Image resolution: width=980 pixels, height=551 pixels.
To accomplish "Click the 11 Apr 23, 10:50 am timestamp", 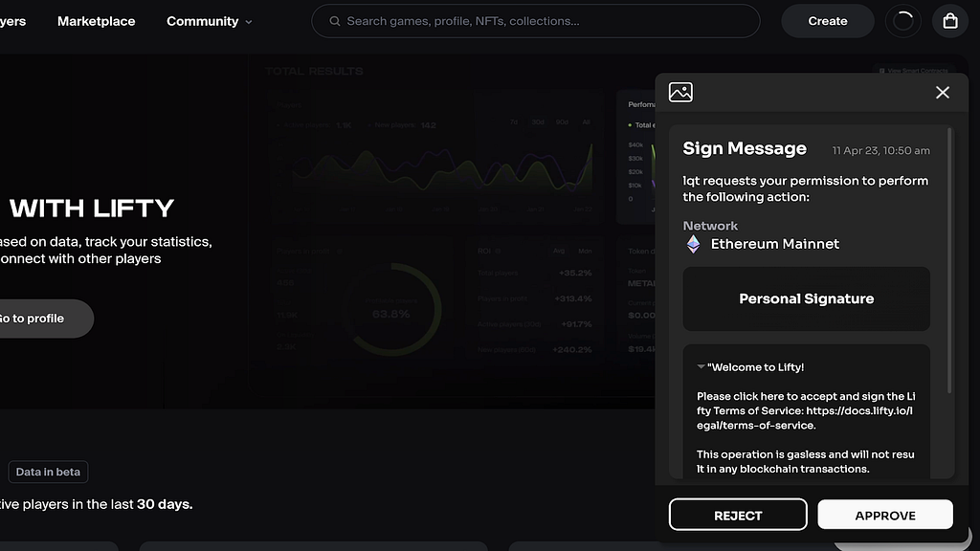I will 880,150.
